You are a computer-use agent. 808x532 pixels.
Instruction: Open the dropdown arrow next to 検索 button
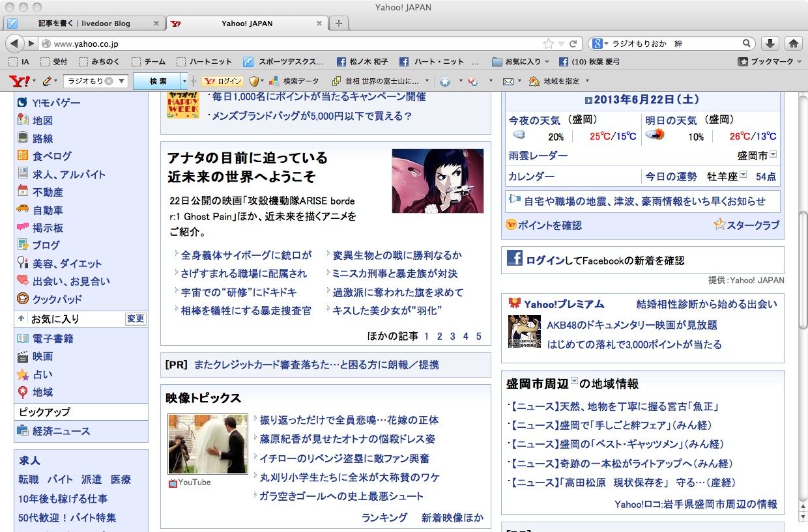[185, 81]
